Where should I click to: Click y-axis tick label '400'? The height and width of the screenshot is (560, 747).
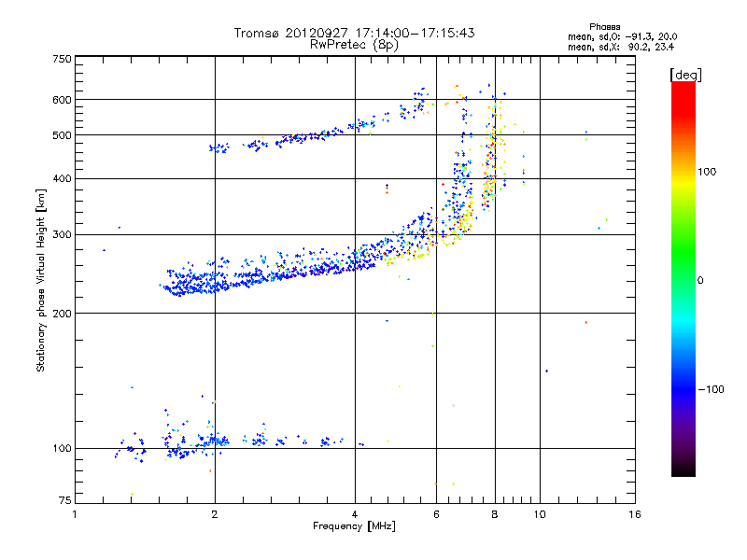(62, 179)
